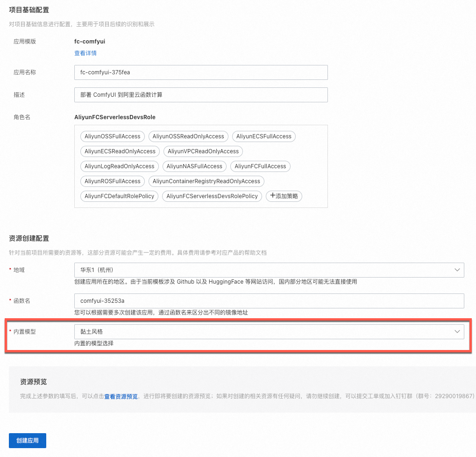Select the AliyunNASFullAccess policy tag
476x457 pixels.
(194, 166)
